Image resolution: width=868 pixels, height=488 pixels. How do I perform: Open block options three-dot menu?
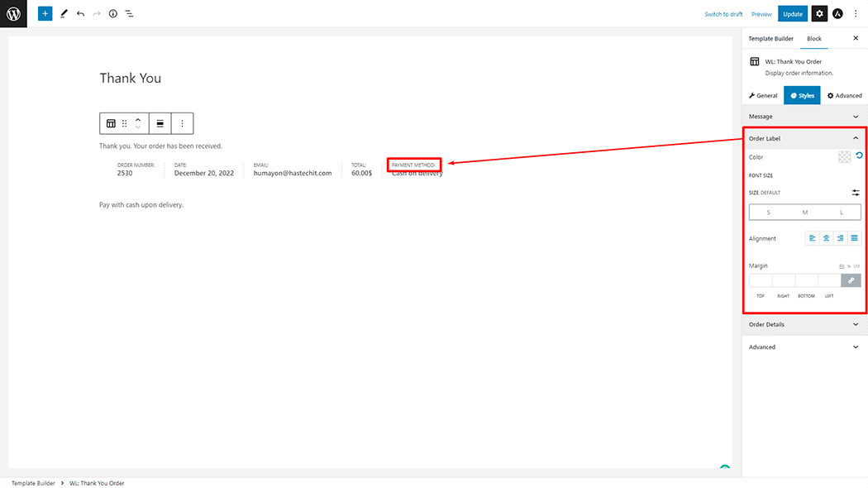coord(183,123)
